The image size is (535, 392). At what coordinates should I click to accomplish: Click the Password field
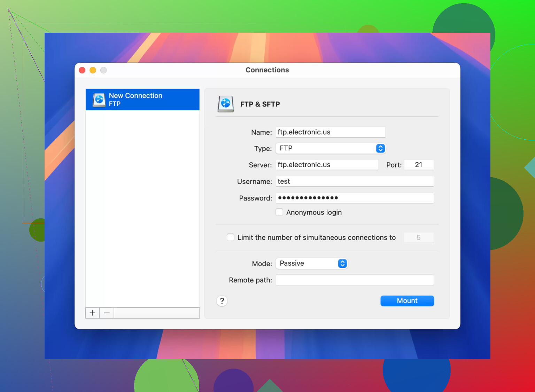click(355, 198)
